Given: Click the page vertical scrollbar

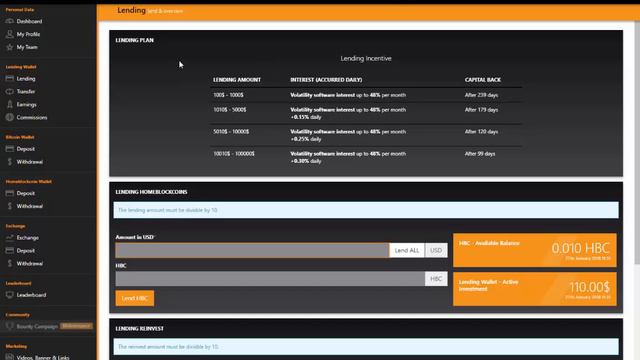Looking at the screenshot, I should point(637,143).
